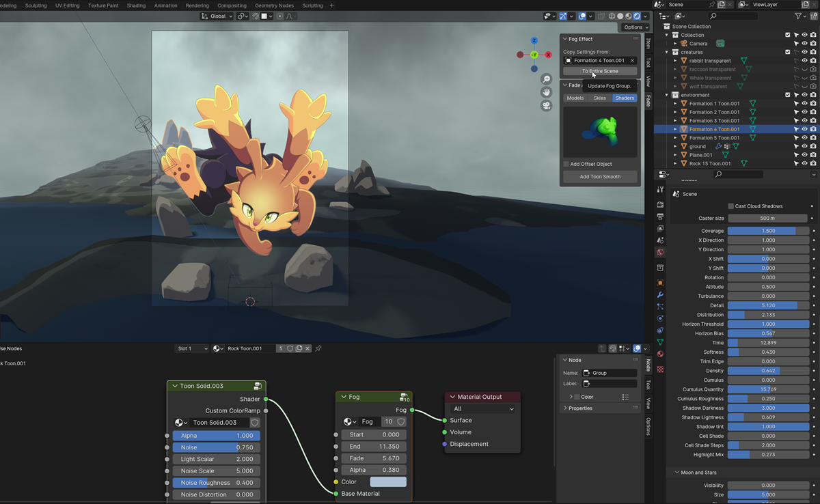Switch to the Scripting workspace tab

point(312,5)
